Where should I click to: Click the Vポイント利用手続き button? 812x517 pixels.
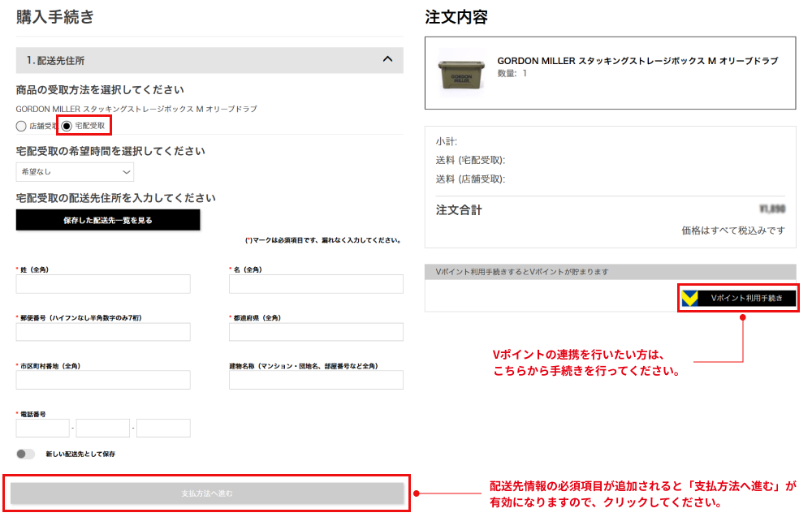[738, 298]
